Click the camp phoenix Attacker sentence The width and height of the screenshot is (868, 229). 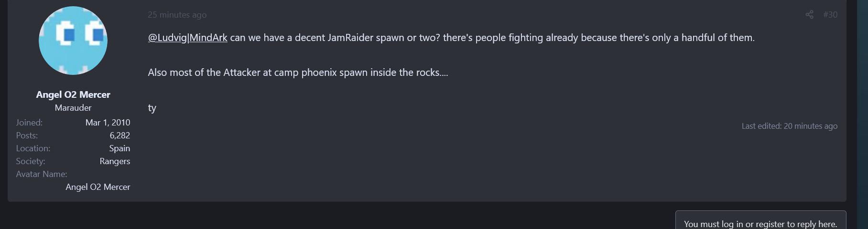(x=298, y=73)
